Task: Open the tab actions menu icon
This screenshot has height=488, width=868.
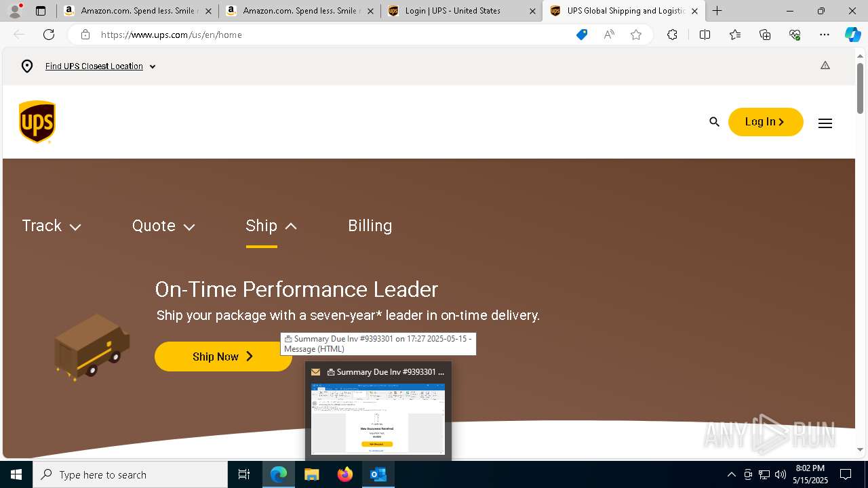Action: coord(41,11)
